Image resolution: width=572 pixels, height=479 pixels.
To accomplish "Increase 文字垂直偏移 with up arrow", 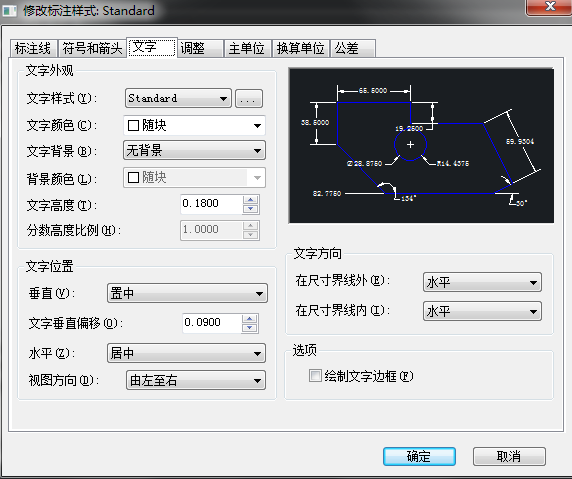I will pos(250,318).
